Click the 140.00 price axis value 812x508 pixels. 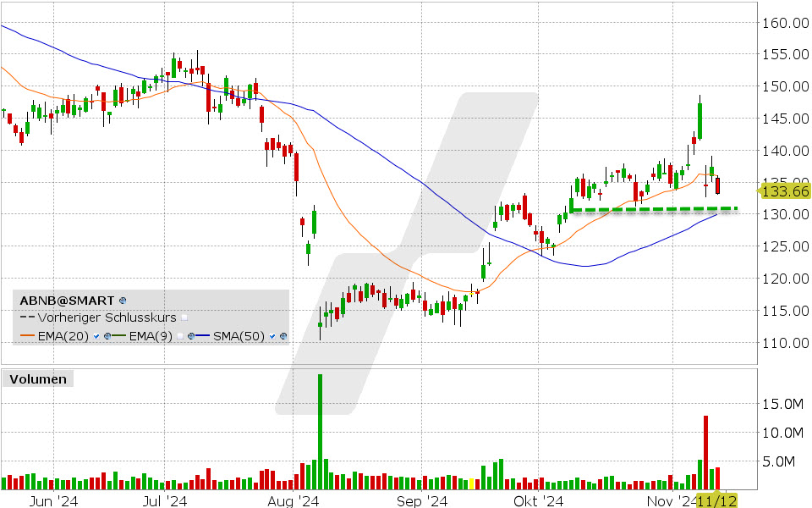point(786,151)
